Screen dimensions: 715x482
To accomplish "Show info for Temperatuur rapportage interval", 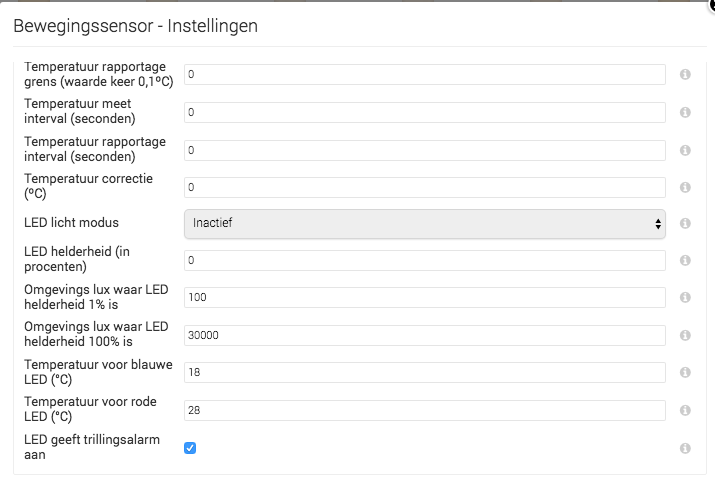I will point(685,150).
